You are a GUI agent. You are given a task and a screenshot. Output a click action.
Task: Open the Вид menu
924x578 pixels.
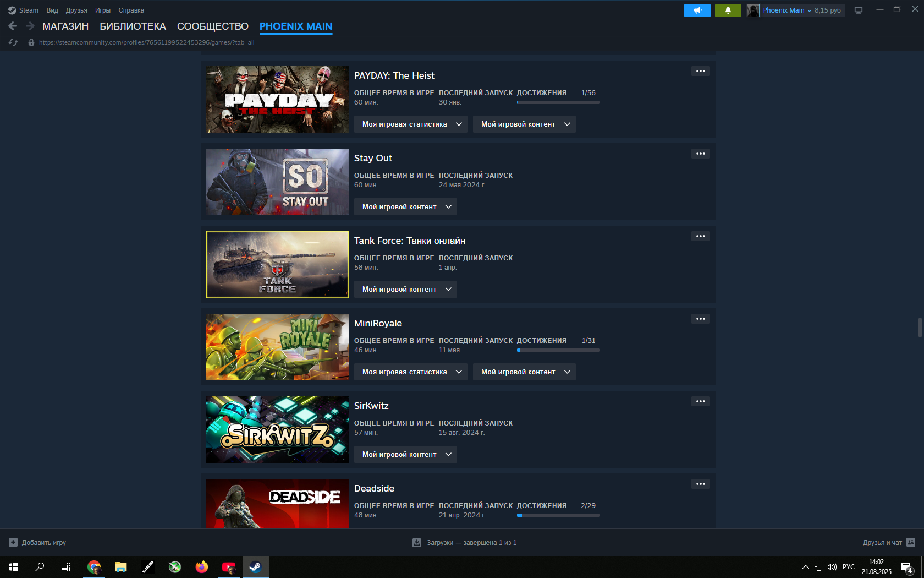click(x=52, y=10)
